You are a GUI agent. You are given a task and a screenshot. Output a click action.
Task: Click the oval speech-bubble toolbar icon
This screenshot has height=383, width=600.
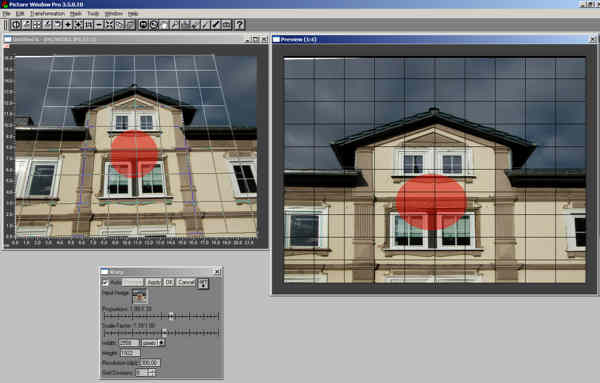(x=143, y=25)
